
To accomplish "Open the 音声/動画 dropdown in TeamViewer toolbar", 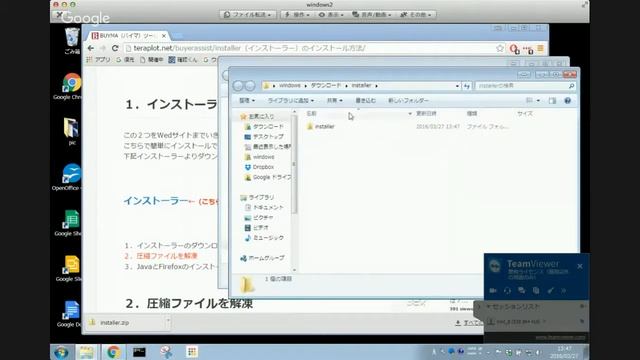I will (372, 14).
